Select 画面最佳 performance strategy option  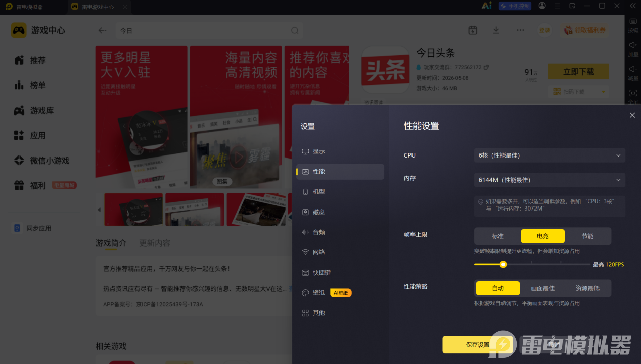click(x=543, y=288)
